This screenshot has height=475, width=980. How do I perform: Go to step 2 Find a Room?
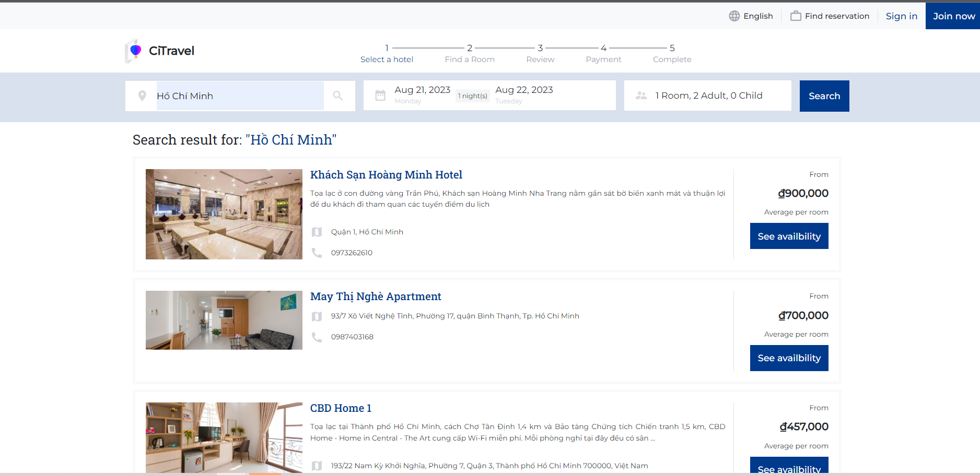click(x=470, y=53)
